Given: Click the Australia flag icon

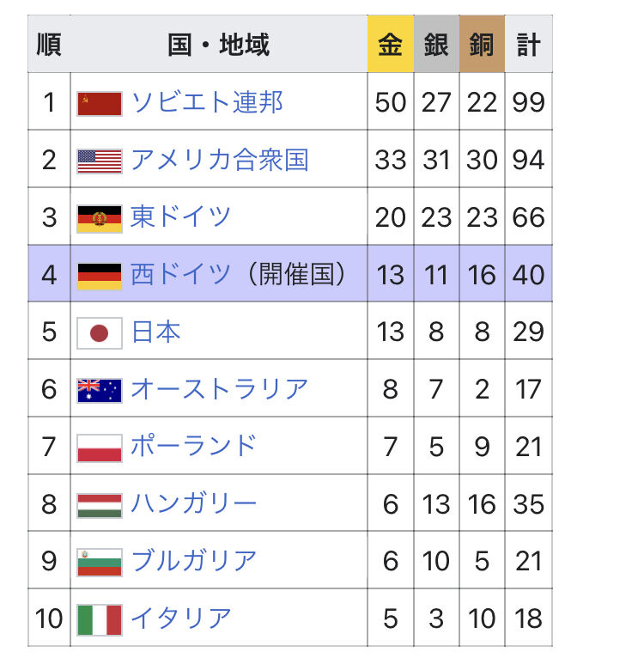Looking at the screenshot, I should click(x=100, y=390).
